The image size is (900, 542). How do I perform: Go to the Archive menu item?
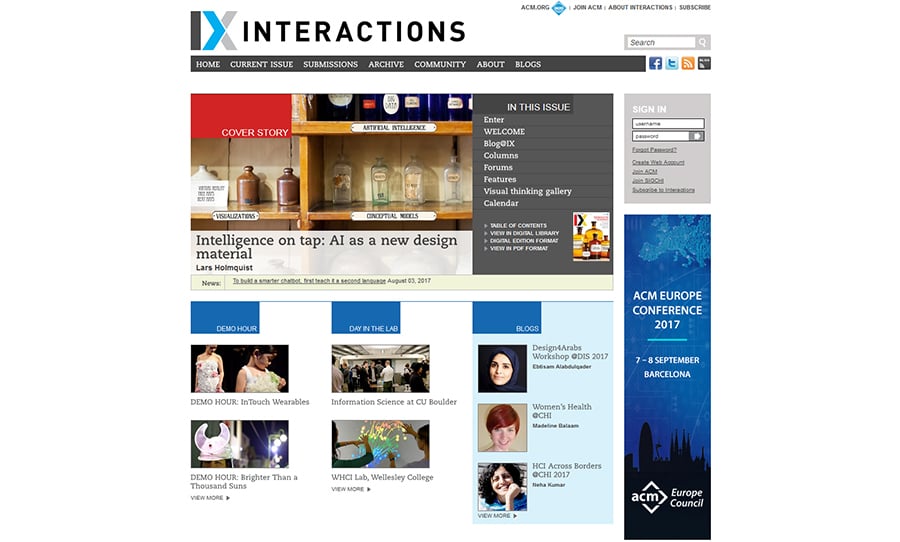[386, 64]
